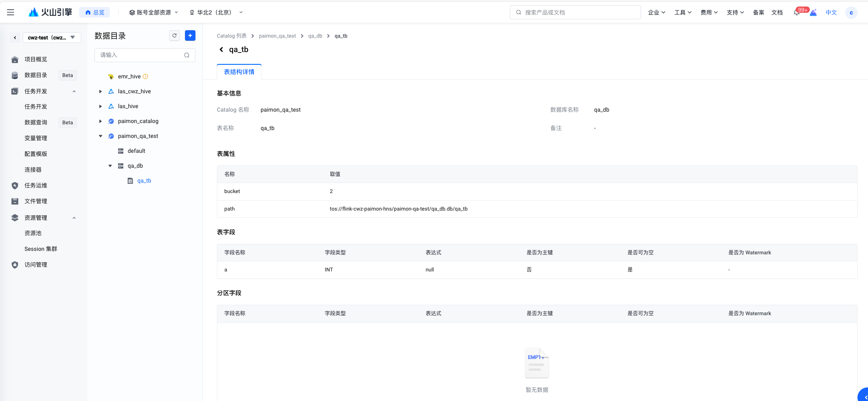
Task: Select the 表结构详情 tab
Action: pyautogui.click(x=239, y=72)
